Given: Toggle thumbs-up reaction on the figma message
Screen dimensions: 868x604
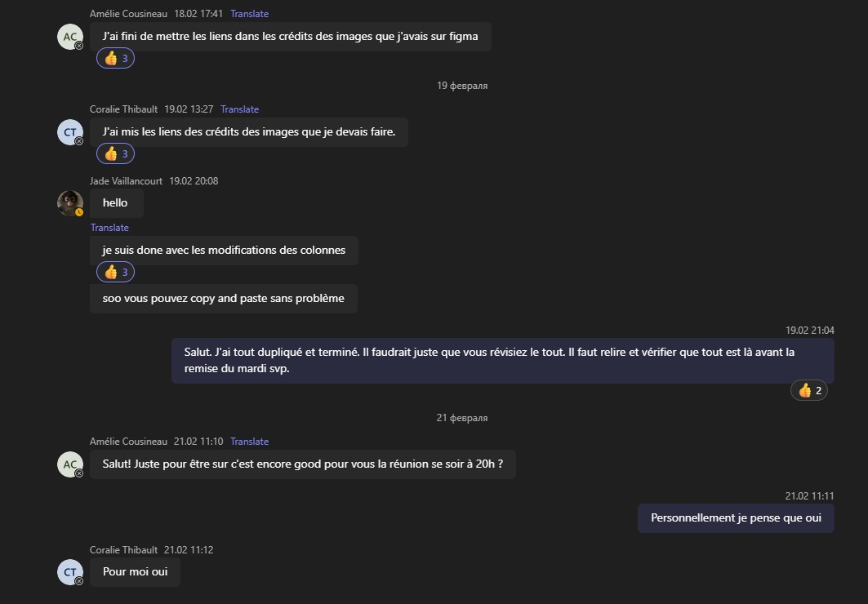Looking at the screenshot, I should [x=115, y=59].
